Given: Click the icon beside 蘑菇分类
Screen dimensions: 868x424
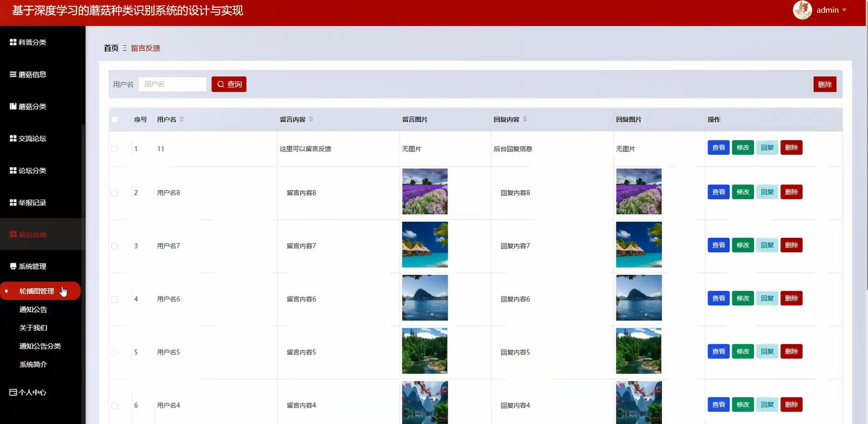Looking at the screenshot, I should tap(13, 106).
